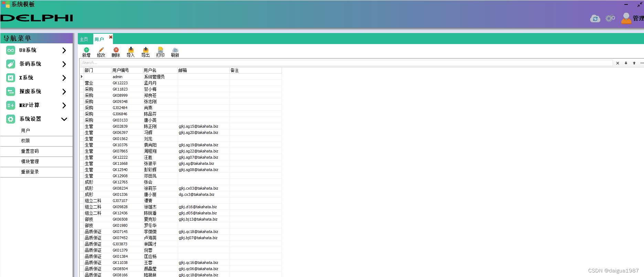Expand the 报废系统 chevron

pos(64,92)
